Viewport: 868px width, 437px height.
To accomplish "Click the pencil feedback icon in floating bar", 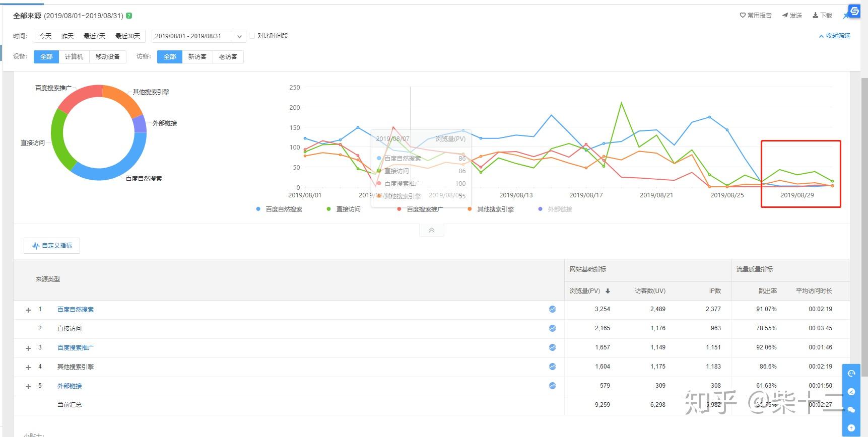I will pos(851,392).
